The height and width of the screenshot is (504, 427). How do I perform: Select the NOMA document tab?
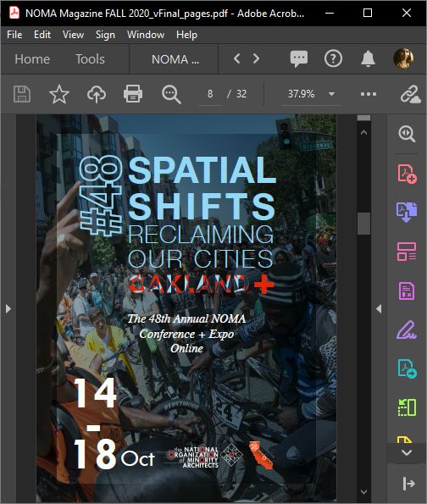click(x=175, y=59)
